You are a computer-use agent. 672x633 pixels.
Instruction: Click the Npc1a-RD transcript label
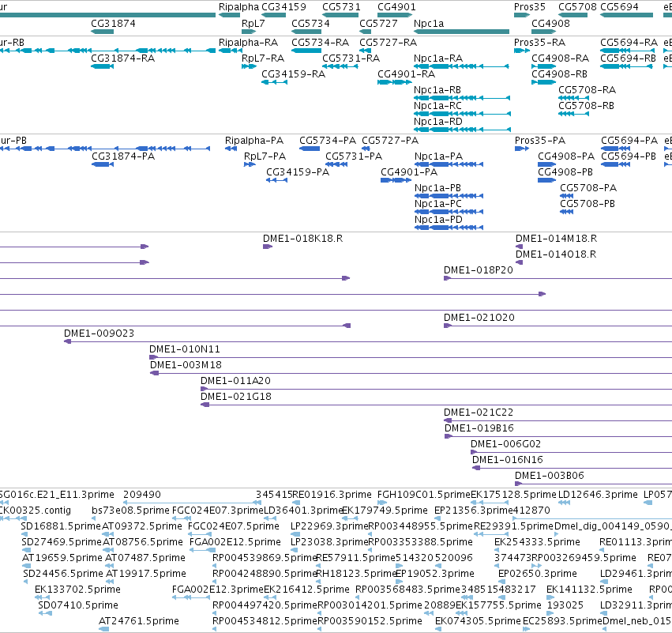pyautogui.click(x=438, y=122)
